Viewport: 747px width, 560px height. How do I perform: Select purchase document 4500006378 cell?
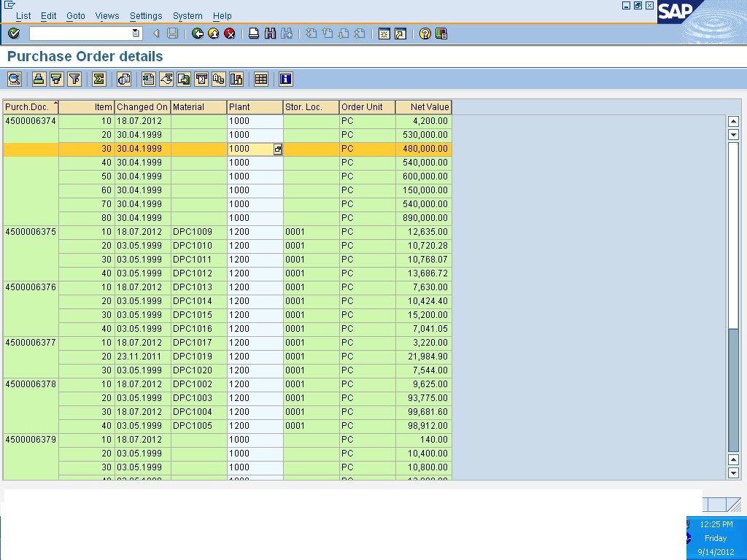31,384
